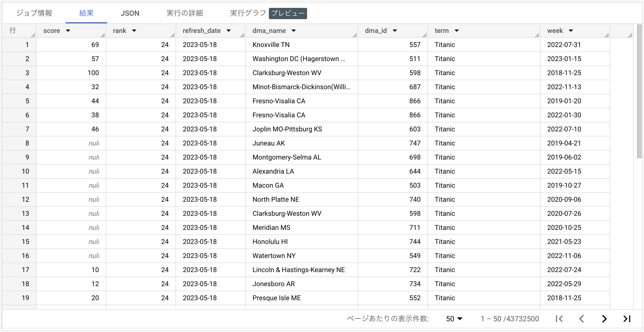
Task: Open the 実行グラフ tab
Action: point(248,13)
